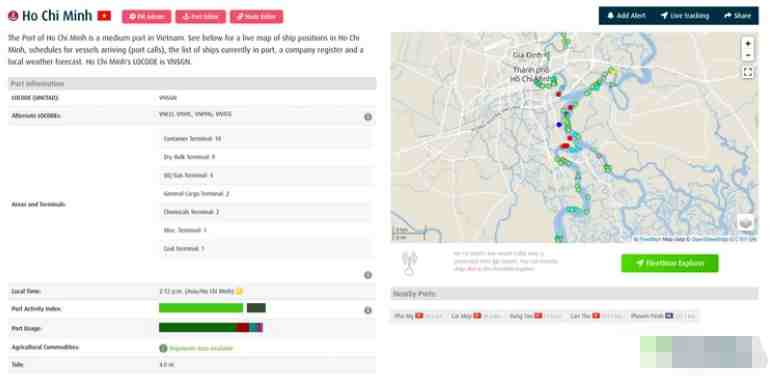
Task: Click the Port Usage colored bar
Action: (x=211, y=327)
